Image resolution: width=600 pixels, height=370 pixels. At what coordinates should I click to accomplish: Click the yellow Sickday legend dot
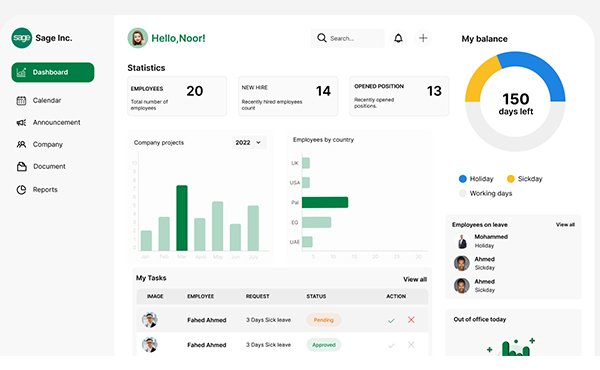coord(510,179)
